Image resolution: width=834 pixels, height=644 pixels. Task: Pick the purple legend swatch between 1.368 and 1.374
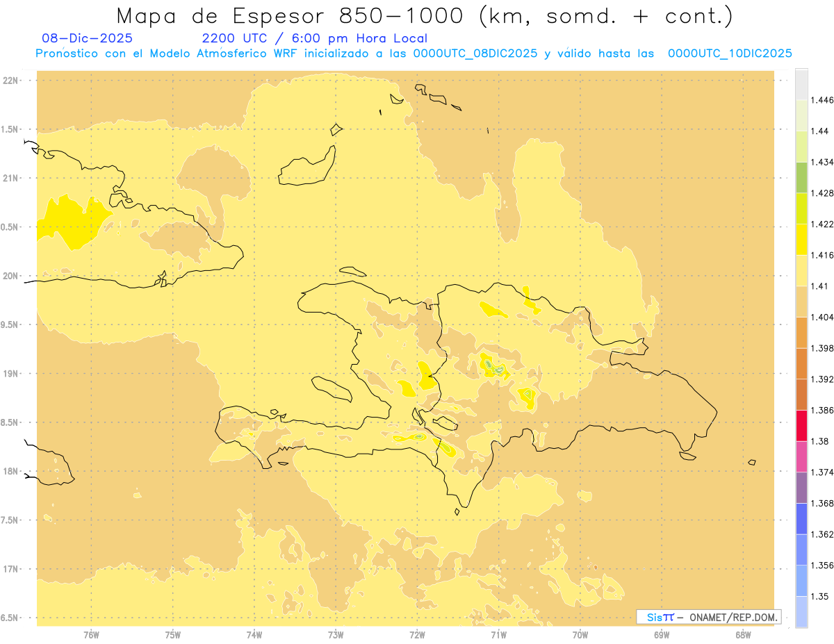(x=801, y=488)
